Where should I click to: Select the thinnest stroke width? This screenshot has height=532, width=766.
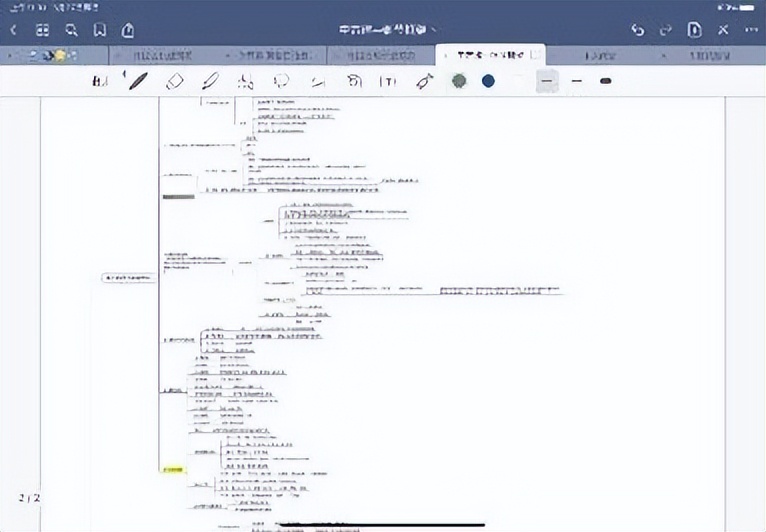(547, 81)
